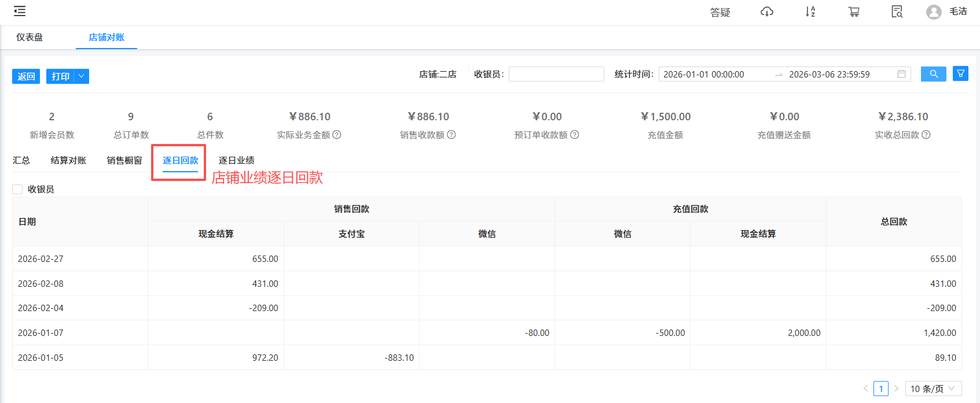The height and width of the screenshot is (403, 980).
Task: Click the 答疑 link
Action: 720,12
